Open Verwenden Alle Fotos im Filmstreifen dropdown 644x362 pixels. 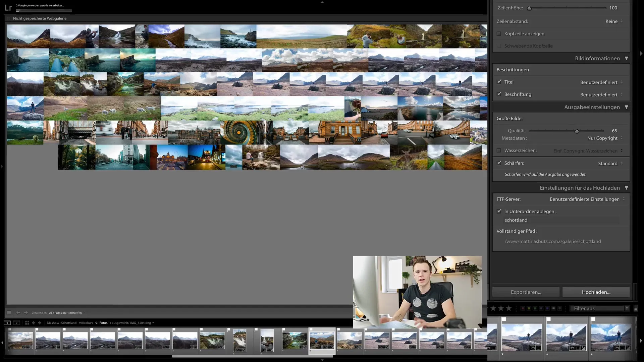pos(67,313)
